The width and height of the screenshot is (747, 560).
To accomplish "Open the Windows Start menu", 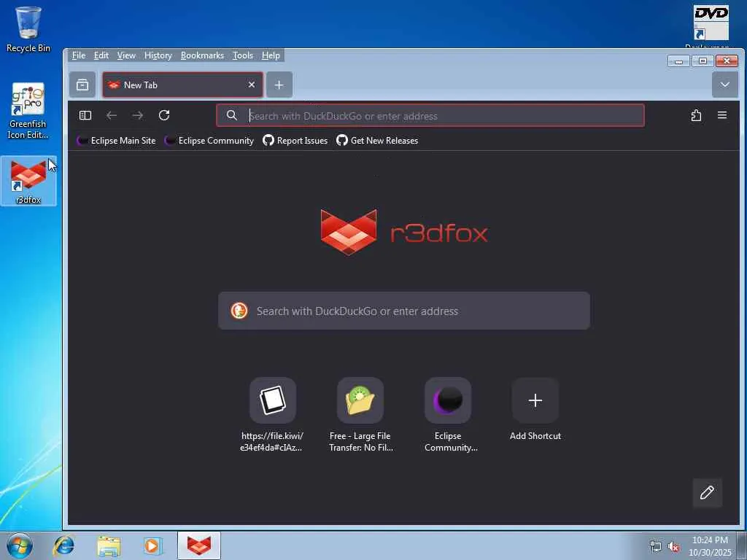I will [20, 545].
